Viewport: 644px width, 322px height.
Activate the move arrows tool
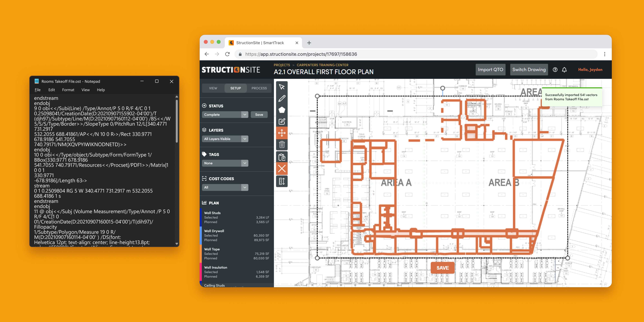click(x=282, y=133)
